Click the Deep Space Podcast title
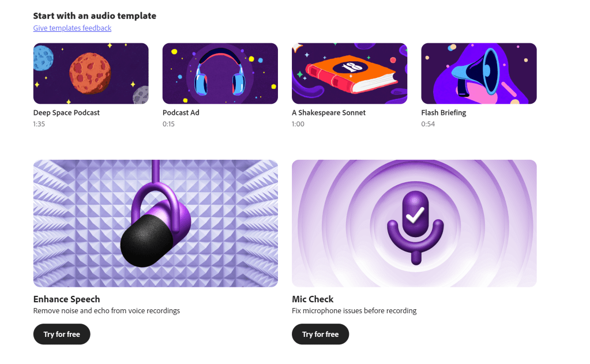The image size is (590, 364). coord(66,112)
